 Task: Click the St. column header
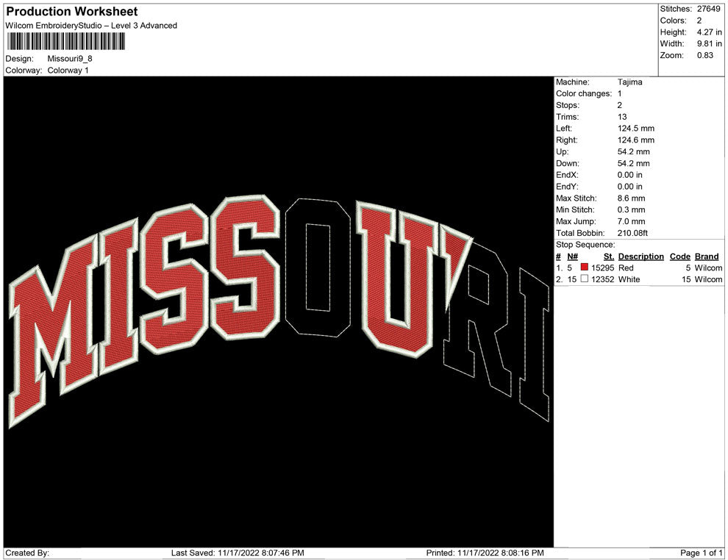point(609,256)
